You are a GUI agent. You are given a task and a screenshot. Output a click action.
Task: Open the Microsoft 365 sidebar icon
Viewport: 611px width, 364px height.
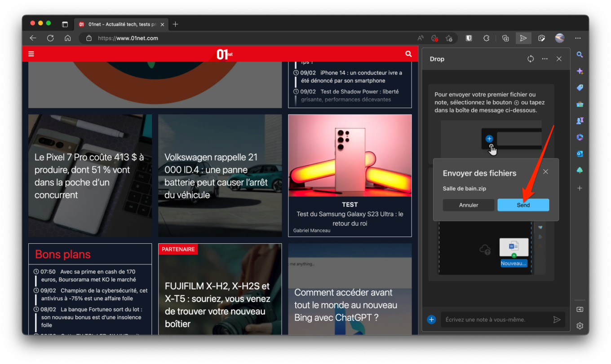(580, 137)
